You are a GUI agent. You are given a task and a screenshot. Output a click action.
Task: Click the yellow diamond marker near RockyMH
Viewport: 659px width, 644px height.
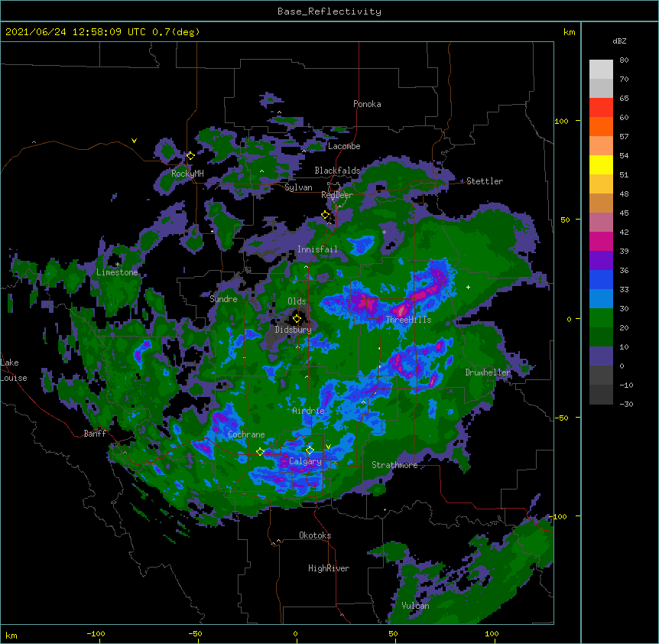point(190,156)
